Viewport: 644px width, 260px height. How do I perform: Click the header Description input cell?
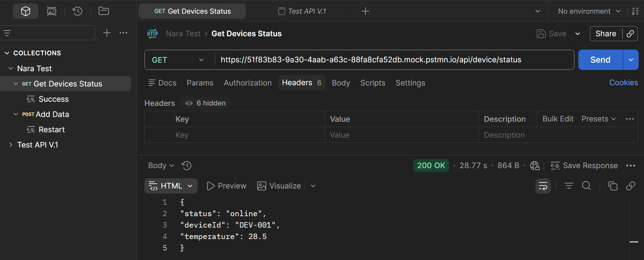(558, 135)
